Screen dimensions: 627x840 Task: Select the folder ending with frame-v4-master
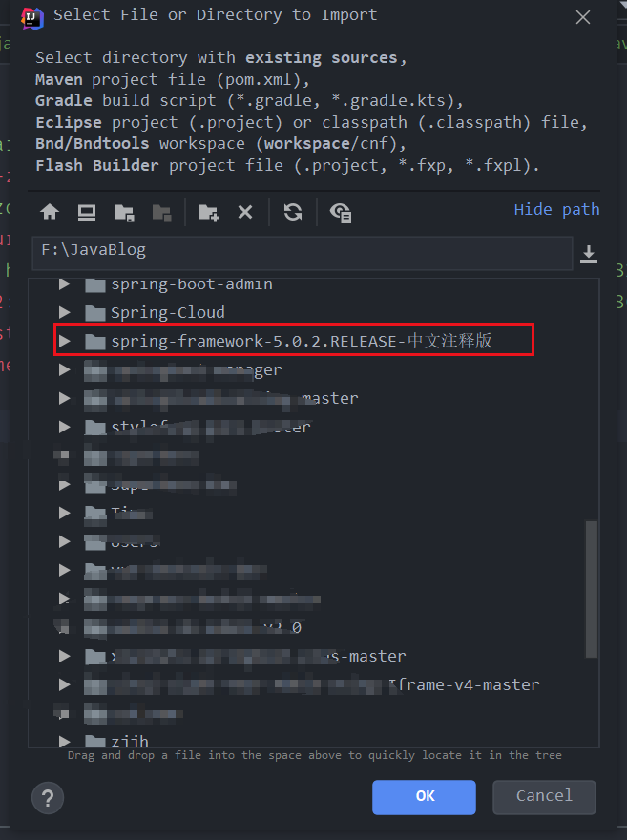[x=312, y=684]
